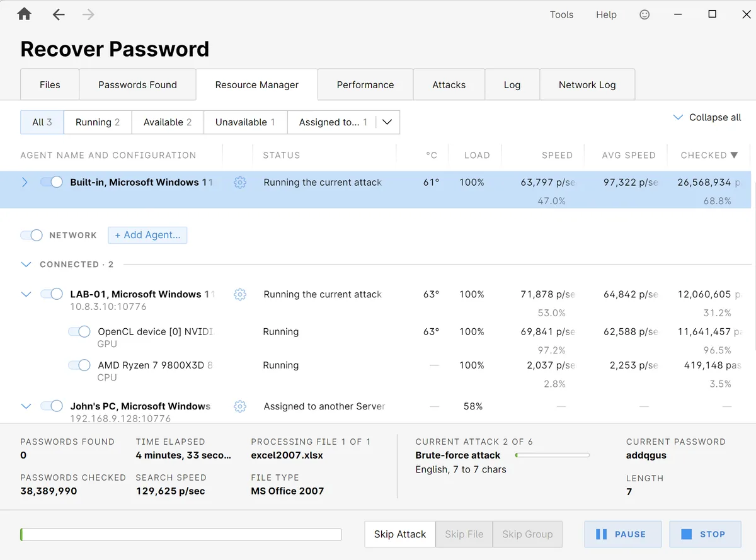Stop the password recovery
756x560 pixels.
click(704, 534)
